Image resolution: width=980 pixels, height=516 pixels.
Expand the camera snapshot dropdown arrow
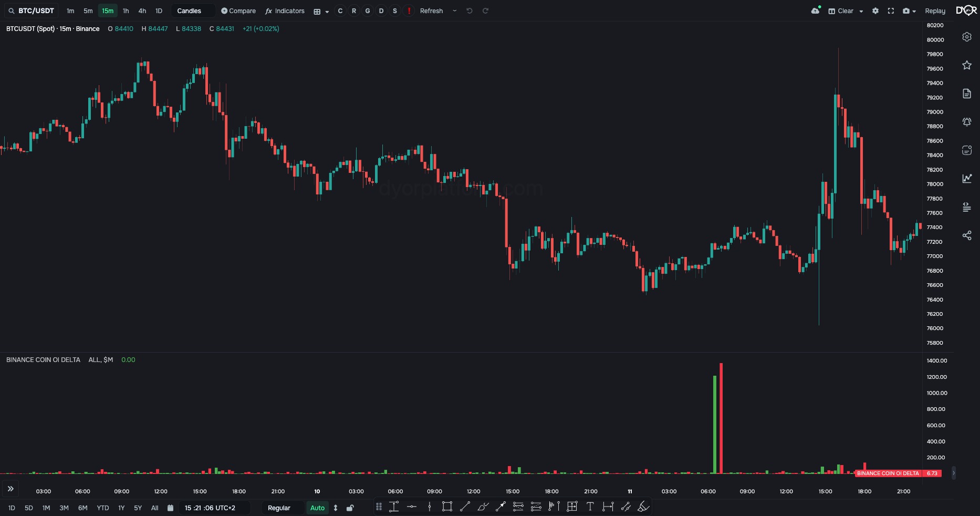[914, 11]
